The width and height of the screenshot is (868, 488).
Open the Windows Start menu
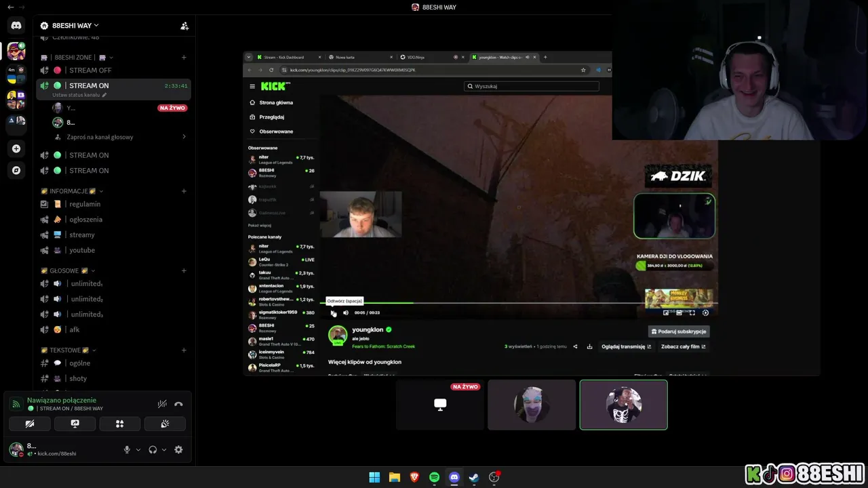point(374,477)
